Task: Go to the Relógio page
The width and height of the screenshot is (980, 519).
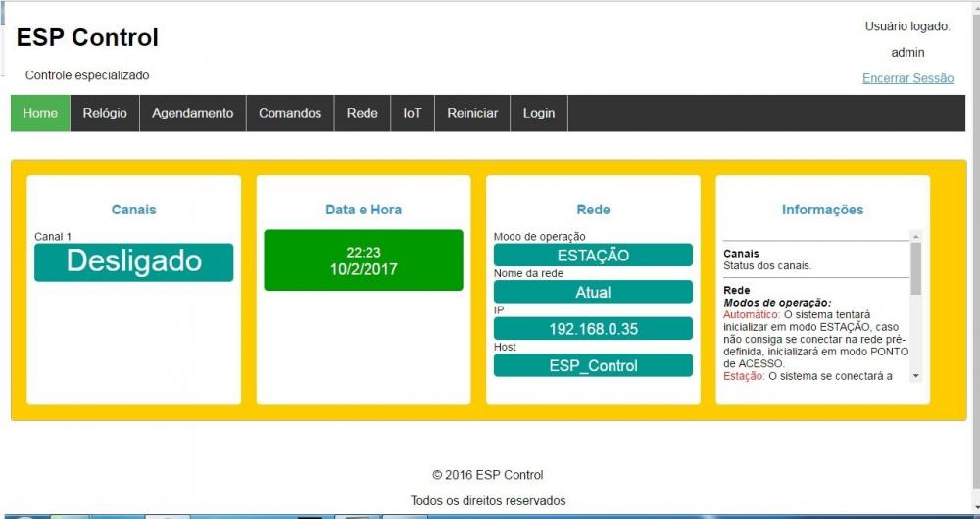Action: pos(105,113)
